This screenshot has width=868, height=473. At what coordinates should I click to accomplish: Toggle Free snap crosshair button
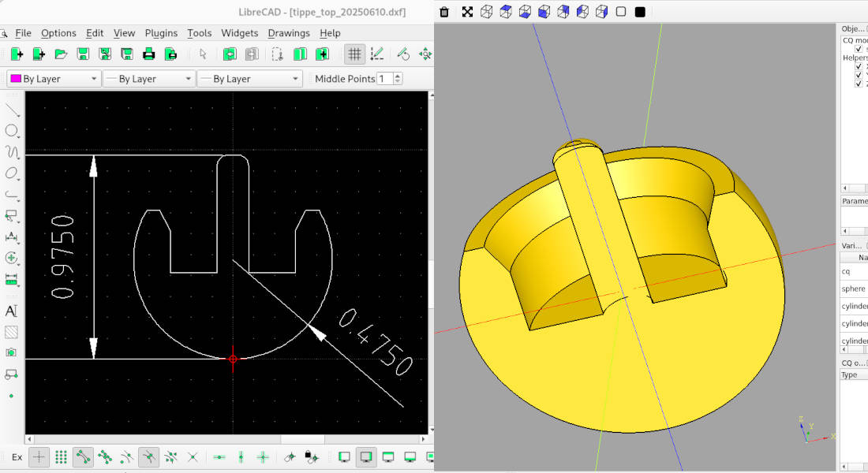pos(39,457)
